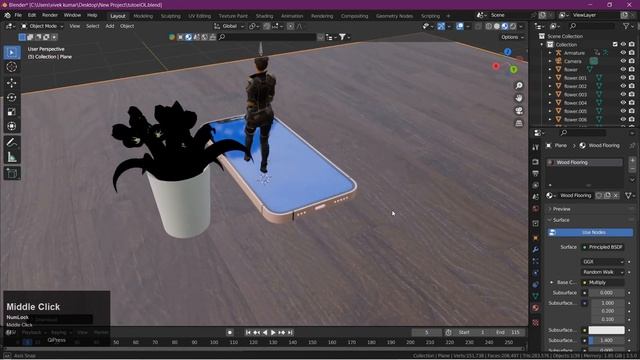Open the File menu
This screenshot has width=640, height=360.
(x=18, y=15)
